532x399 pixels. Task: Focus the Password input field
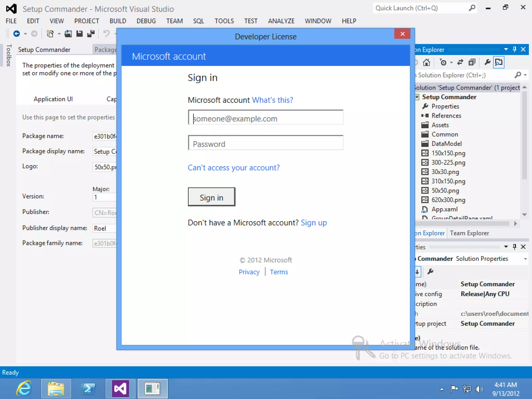point(265,143)
